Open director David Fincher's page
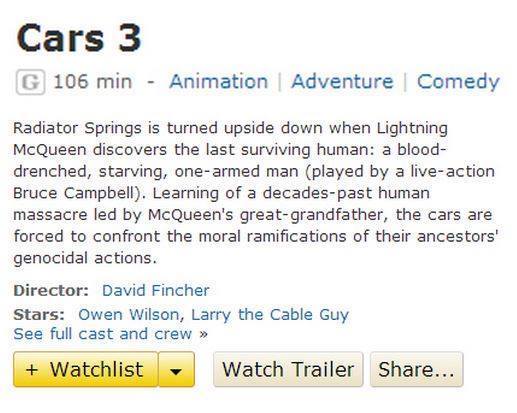Viewport: 517px width, 413px height. (x=156, y=290)
